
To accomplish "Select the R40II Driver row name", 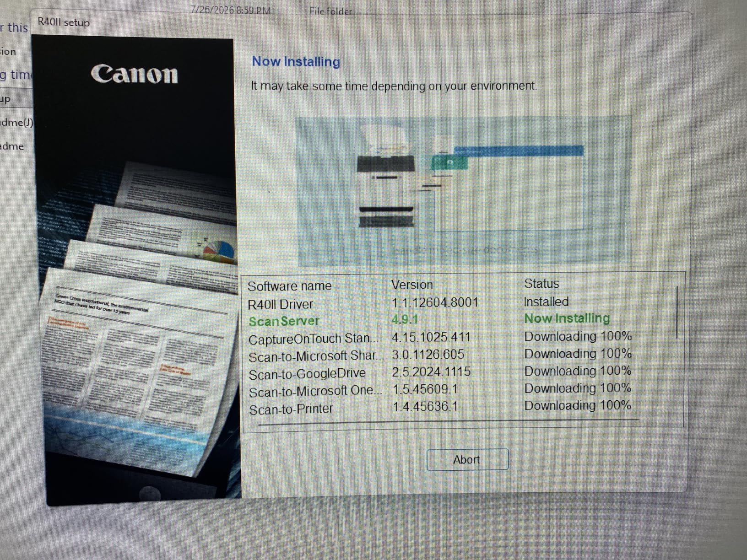I will [x=280, y=304].
